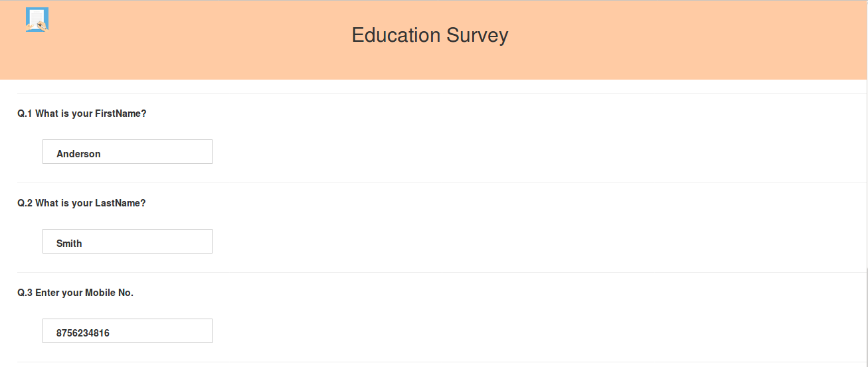Screen dimensions: 868x367
Task: Place cursor on the text Smith
Action: pyautogui.click(x=69, y=244)
